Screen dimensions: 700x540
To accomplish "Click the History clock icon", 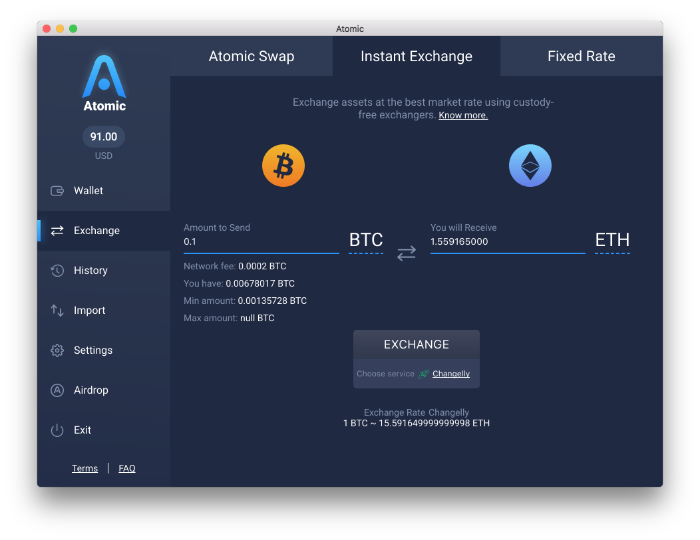I will 57,270.
